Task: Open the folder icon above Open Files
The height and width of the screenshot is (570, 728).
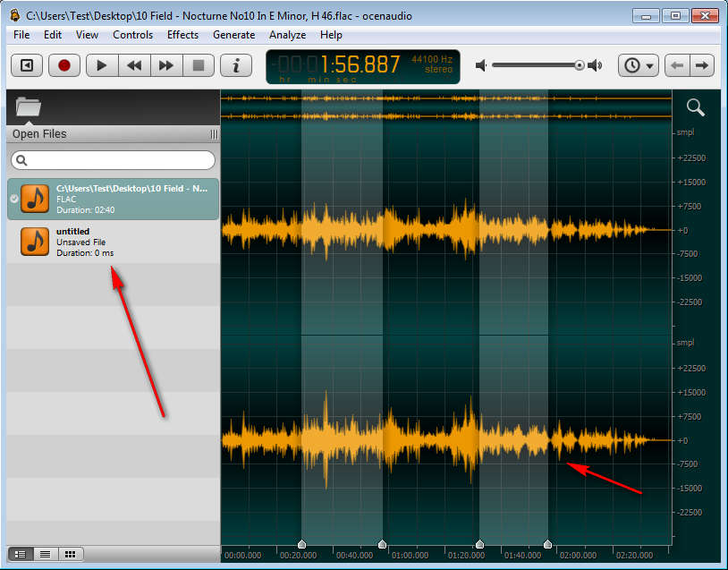Action: coord(29,107)
